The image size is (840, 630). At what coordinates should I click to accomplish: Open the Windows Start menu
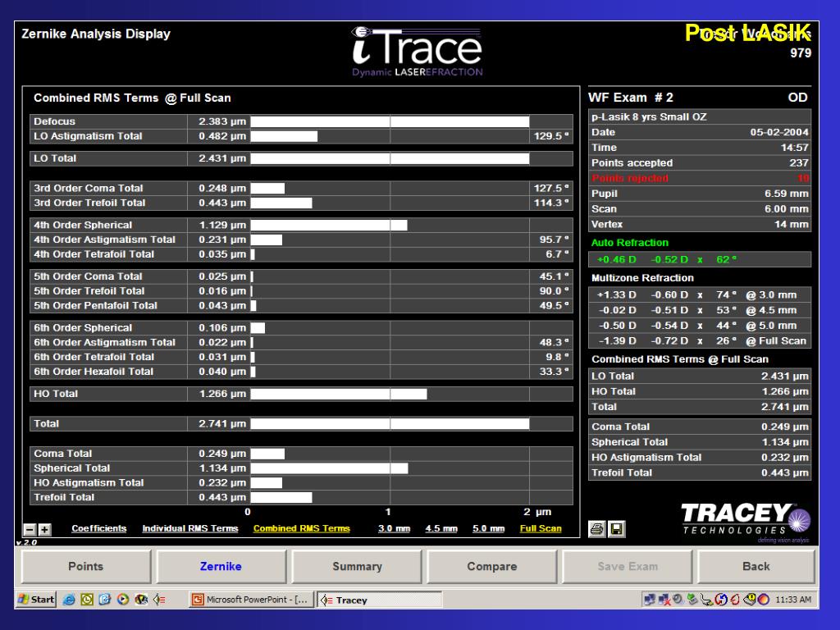click(x=36, y=600)
